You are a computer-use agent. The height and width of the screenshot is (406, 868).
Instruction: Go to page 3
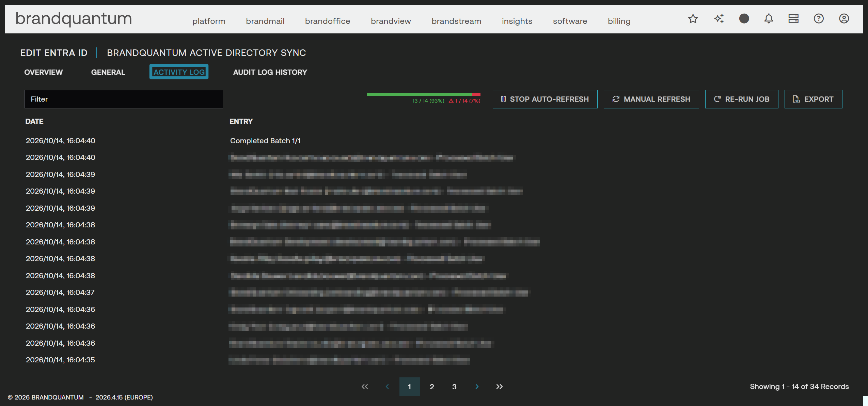point(454,387)
